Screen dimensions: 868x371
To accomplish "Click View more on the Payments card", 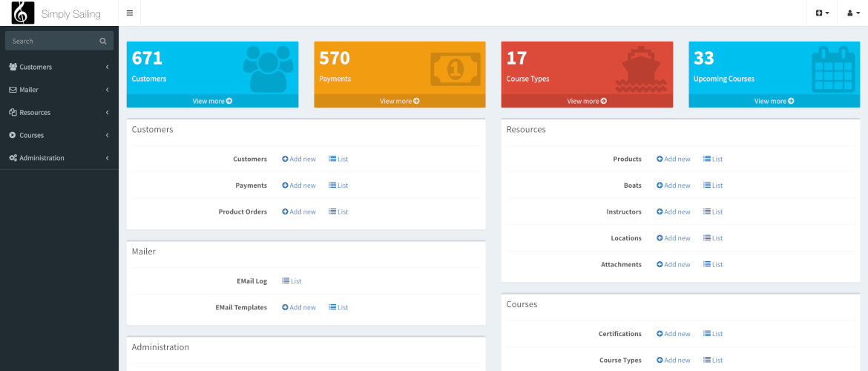I will pyautogui.click(x=400, y=101).
